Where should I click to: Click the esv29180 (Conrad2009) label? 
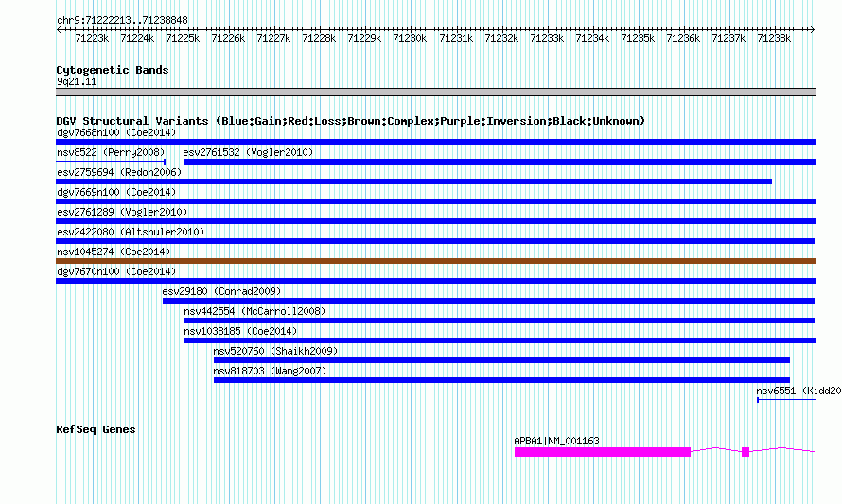pos(221,291)
